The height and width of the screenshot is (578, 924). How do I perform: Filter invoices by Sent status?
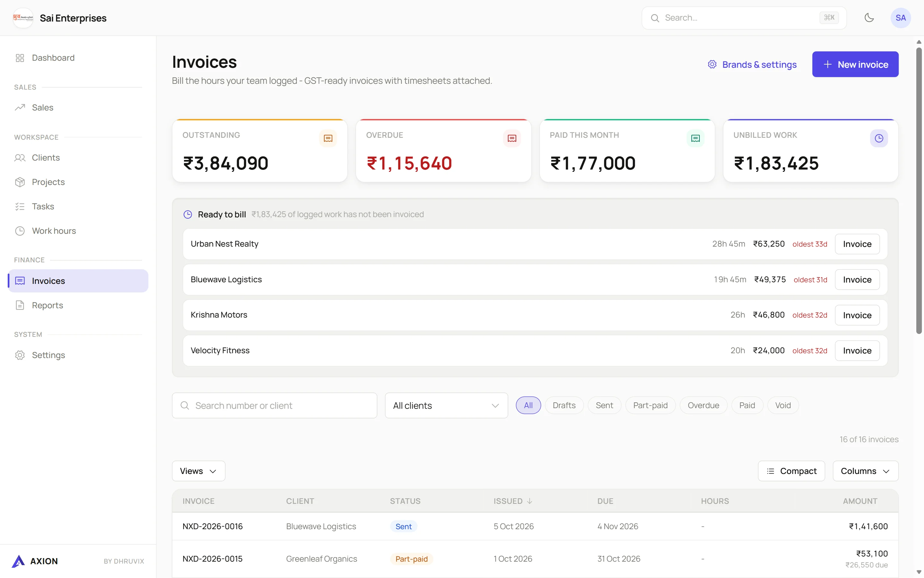pos(604,405)
